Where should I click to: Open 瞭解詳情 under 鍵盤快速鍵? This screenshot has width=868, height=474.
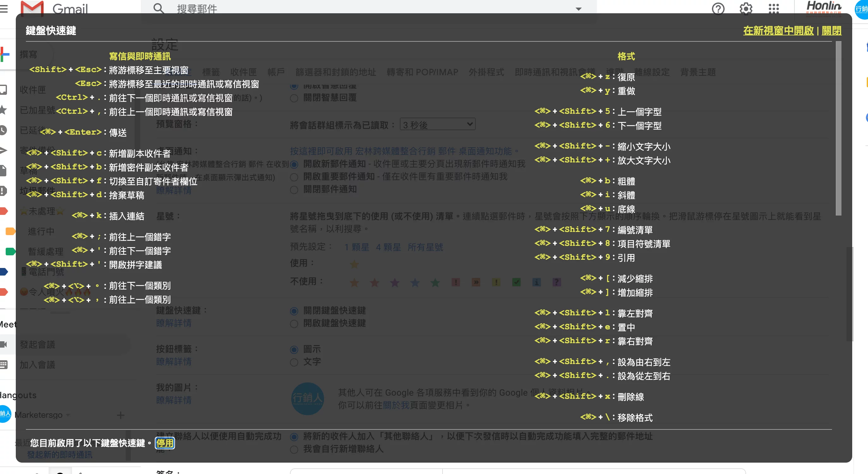tap(174, 323)
